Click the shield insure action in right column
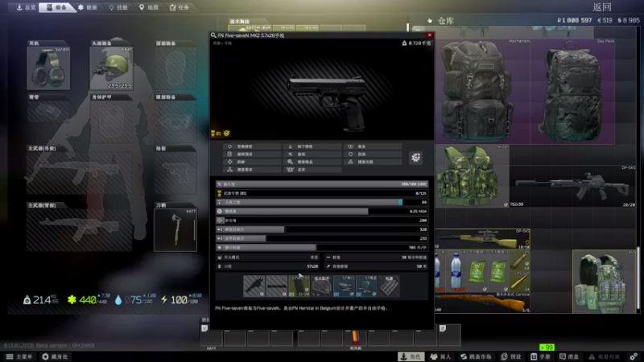 pyautogui.click(x=373, y=154)
